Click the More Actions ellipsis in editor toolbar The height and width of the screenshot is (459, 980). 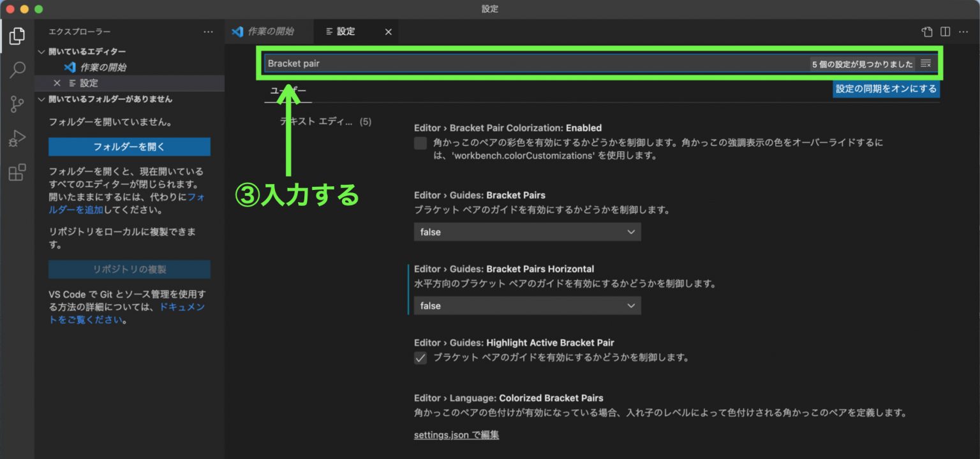[964, 31]
